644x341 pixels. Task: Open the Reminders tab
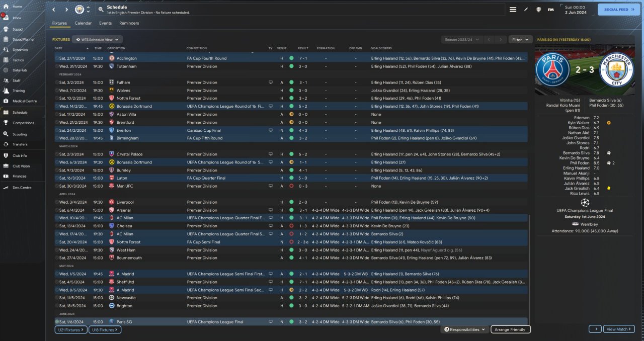[x=129, y=23]
